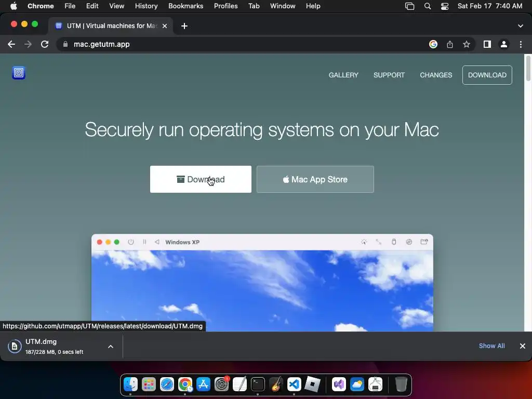Open System Preferences from the Dock
The width and height of the screenshot is (532, 399).
[x=221, y=384]
